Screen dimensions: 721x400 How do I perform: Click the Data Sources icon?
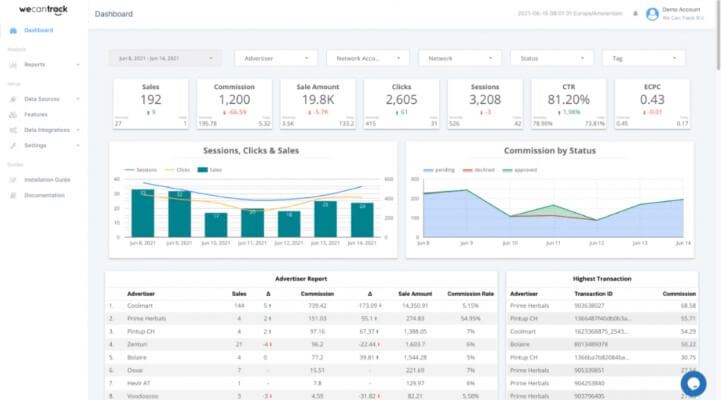(13, 99)
